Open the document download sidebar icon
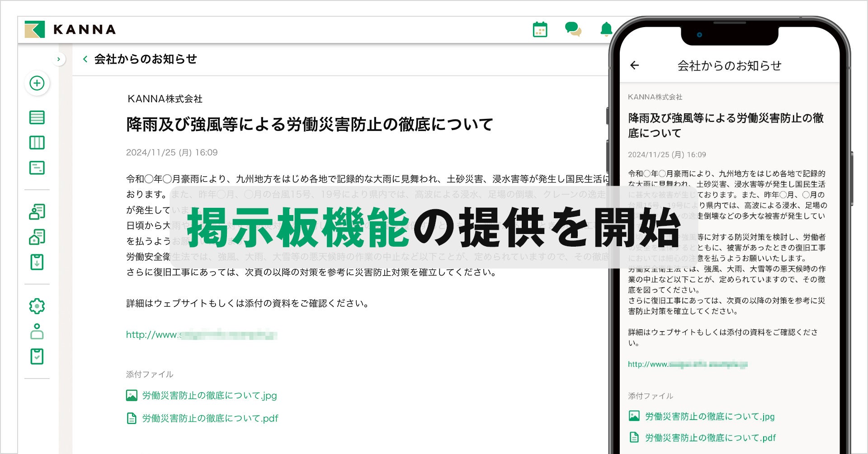 pyautogui.click(x=37, y=262)
